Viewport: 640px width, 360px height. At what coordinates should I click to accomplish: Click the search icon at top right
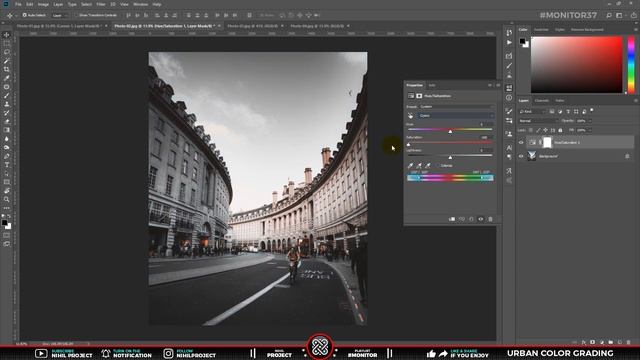pos(609,16)
